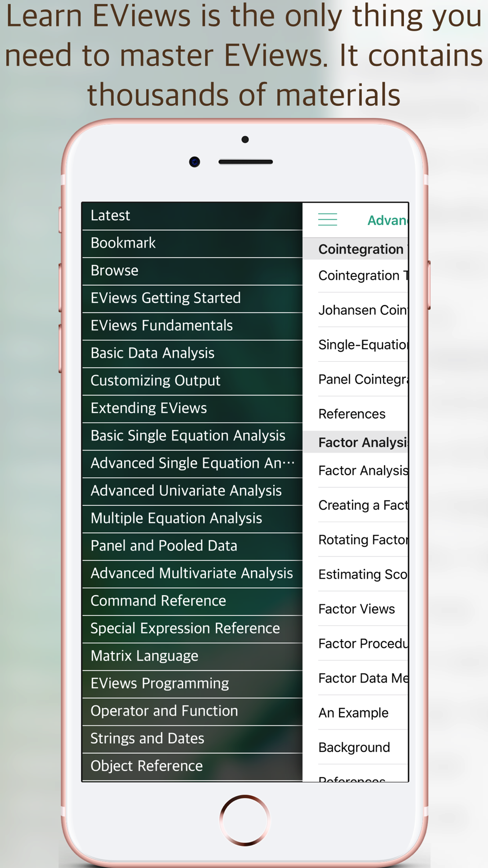The height and width of the screenshot is (868, 488).
Task: Go to EViews Fundamentals
Action: pyautogui.click(x=192, y=326)
